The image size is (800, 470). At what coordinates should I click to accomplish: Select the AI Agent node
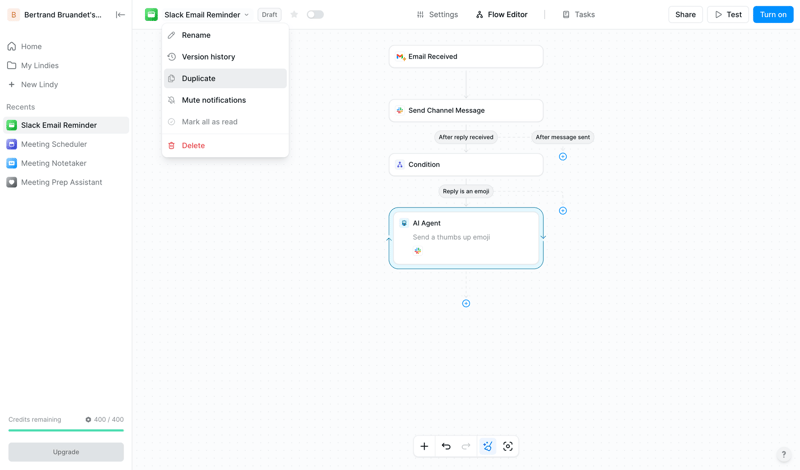click(466, 238)
